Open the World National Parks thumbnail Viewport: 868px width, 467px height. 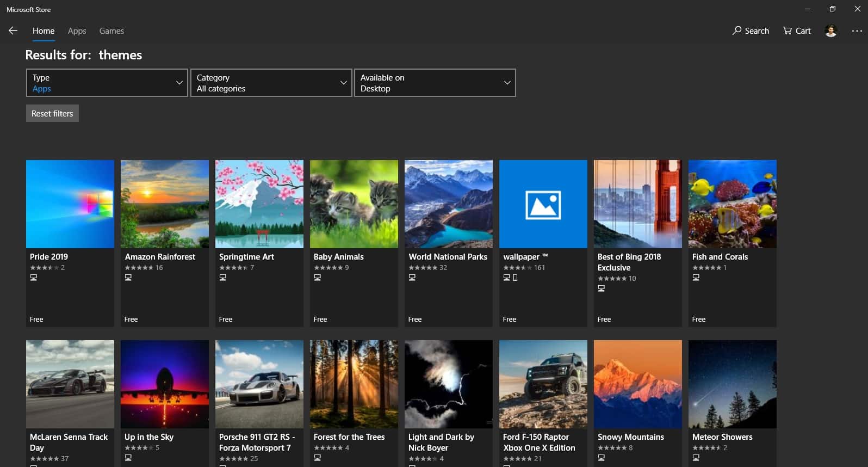point(449,204)
